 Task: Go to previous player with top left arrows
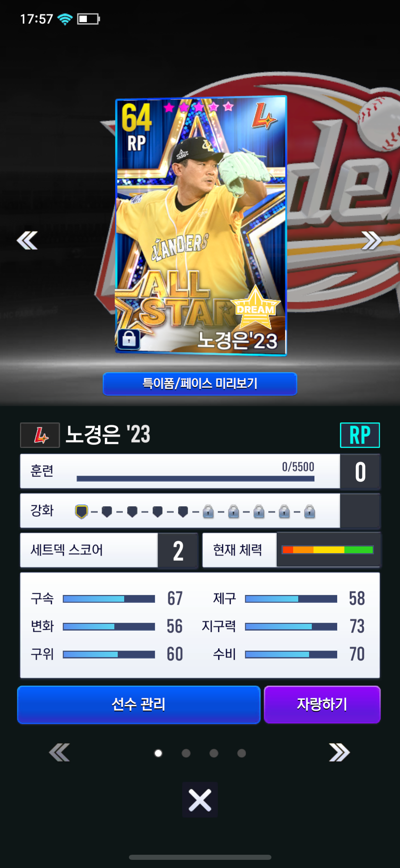click(x=27, y=240)
